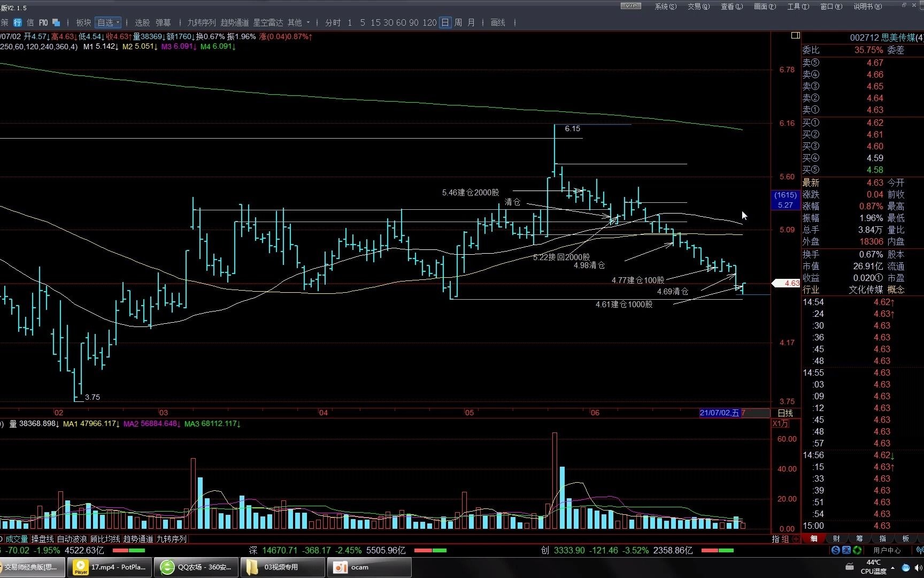Select bottom 趋势通道 indicator tab
The width and height of the screenshot is (924, 578).
pos(138,539)
